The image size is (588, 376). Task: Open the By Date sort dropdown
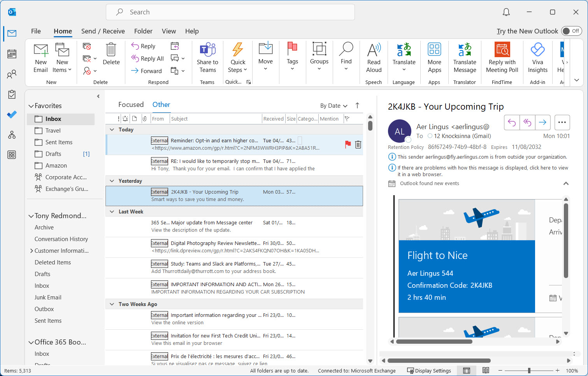334,106
